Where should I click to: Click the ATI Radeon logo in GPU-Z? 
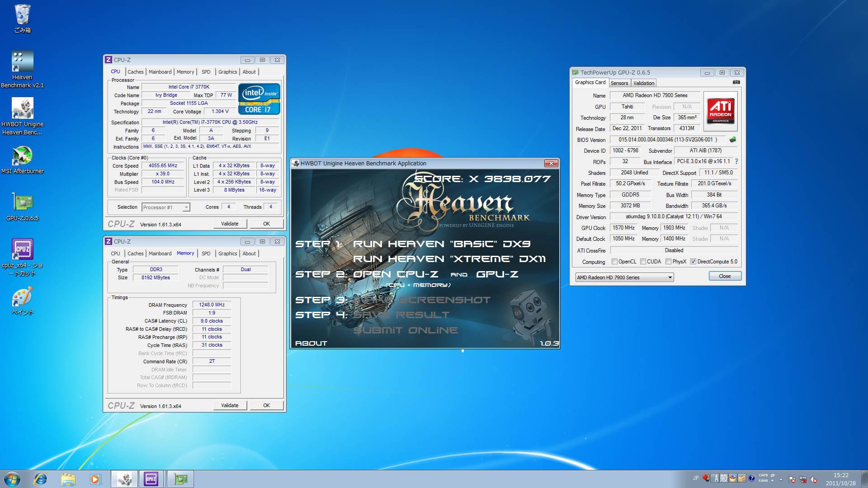[x=721, y=111]
